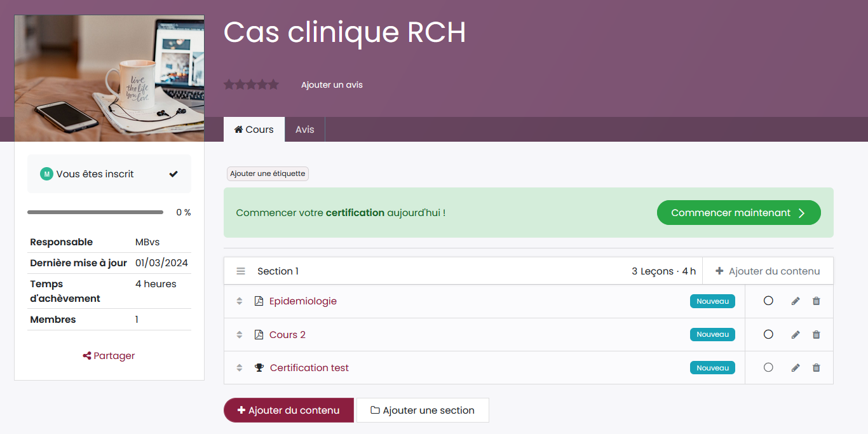The width and height of the screenshot is (868, 434).
Task: Click the course cover image thumbnail
Action: [109, 78]
